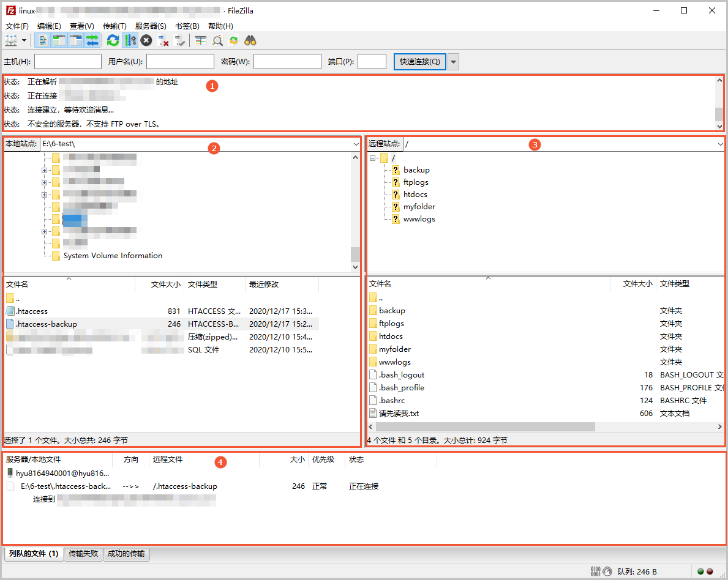The image size is (728, 580).
Task: Open the 编辑(E) menu
Action: tap(49, 26)
